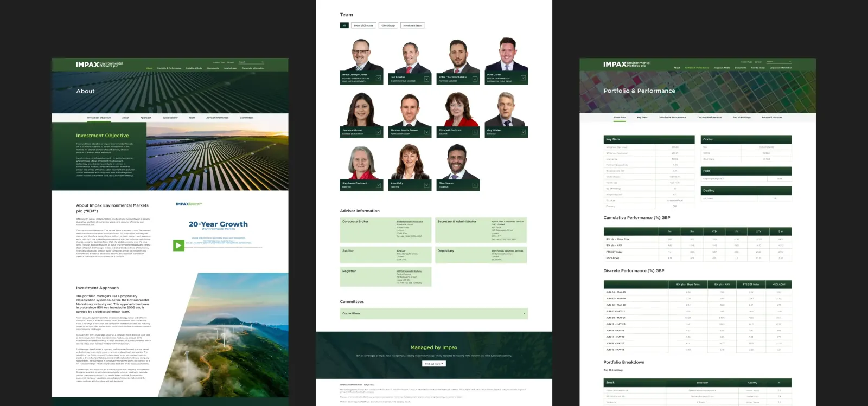This screenshot has height=406, width=868.
Task: Select the Share Price sub-tab
Action: pyautogui.click(x=620, y=117)
